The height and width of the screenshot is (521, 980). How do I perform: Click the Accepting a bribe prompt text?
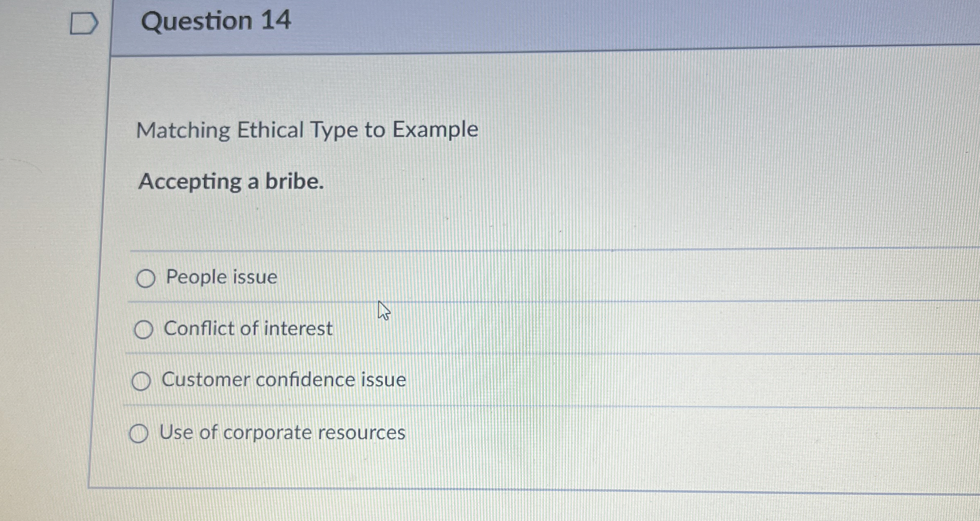click(x=231, y=182)
